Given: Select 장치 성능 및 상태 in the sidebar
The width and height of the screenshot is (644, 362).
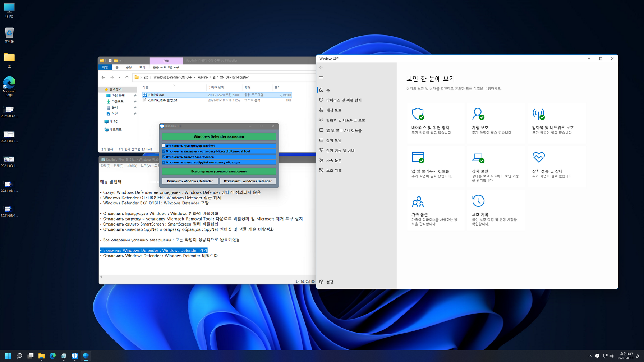Looking at the screenshot, I should tap(356, 150).
